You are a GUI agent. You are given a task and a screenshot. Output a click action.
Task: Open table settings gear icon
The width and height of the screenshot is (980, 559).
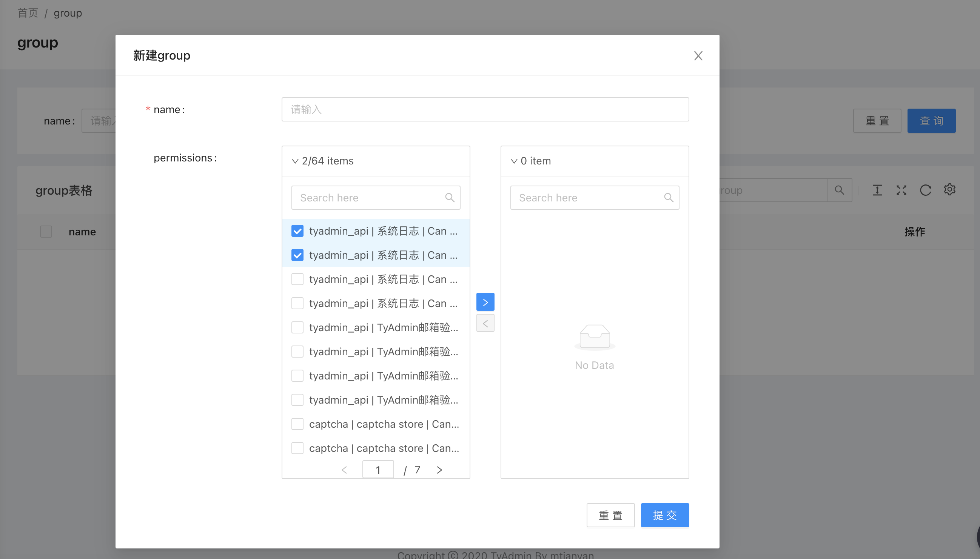(949, 190)
